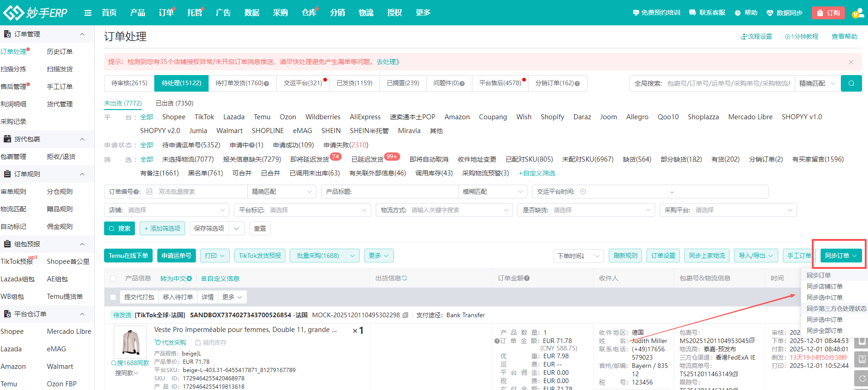This screenshot has width=868, height=390.
Task: Toggle the hamburger sidebar menu icon
Action: [x=88, y=13]
